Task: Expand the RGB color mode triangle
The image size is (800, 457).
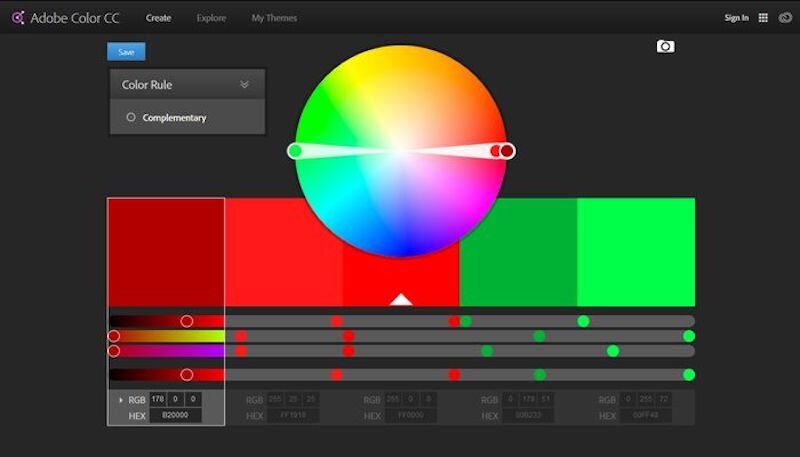Action: coord(120,400)
